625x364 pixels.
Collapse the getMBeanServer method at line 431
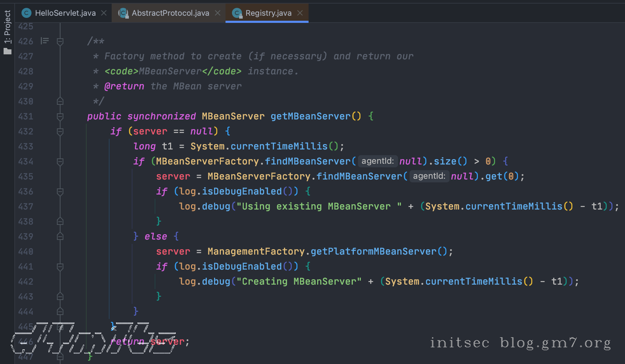[60, 117]
